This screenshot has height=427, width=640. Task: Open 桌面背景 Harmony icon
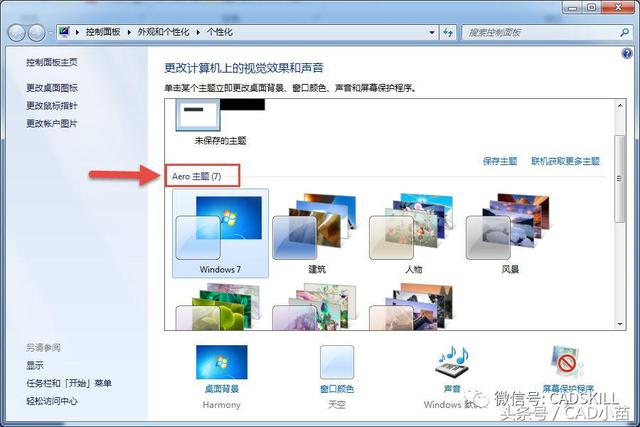click(x=222, y=362)
